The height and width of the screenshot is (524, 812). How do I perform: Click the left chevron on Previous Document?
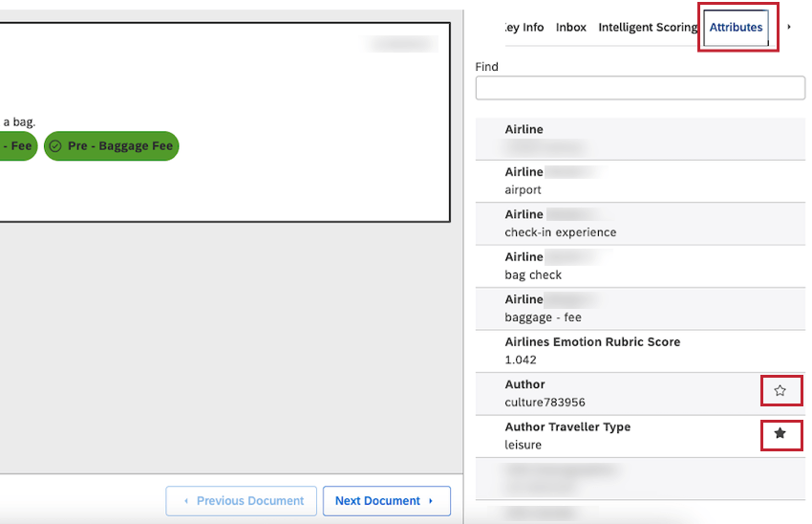pos(186,501)
